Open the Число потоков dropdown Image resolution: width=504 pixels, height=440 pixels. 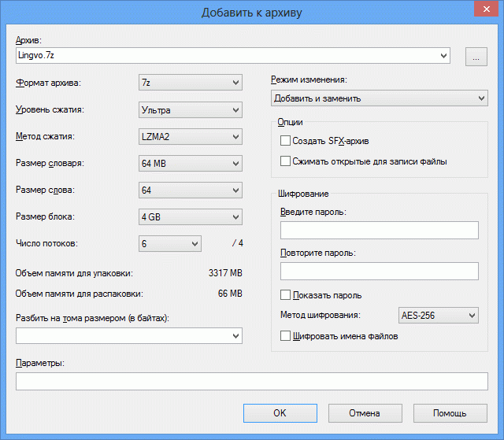tap(170, 244)
